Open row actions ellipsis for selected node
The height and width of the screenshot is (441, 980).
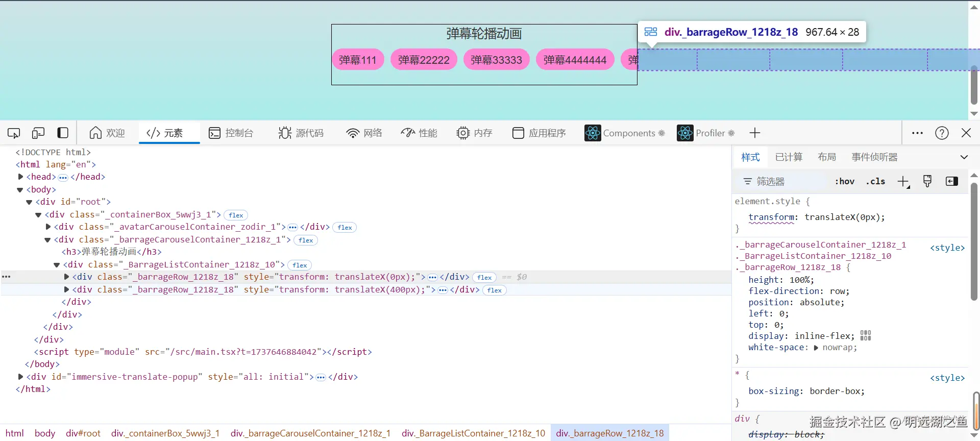tap(6, 277)
